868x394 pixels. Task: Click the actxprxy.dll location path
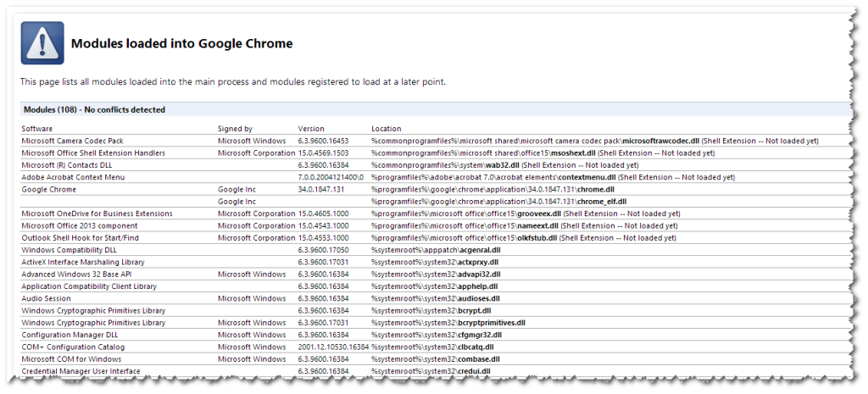(435, 262)
